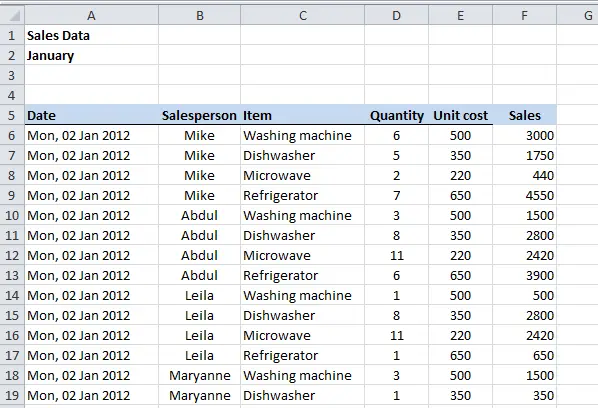Select column A header
Viewport: 598px width, 408px height.
tap(92, 16)
